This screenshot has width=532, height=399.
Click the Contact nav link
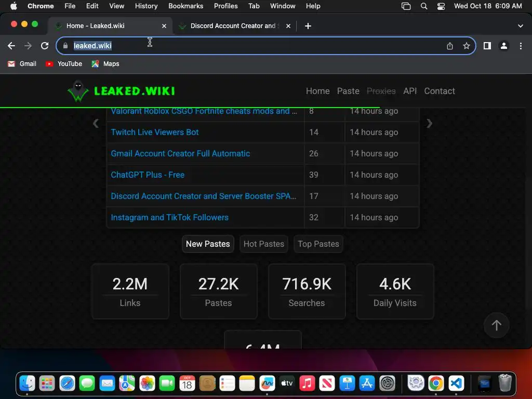click(440, 91)
